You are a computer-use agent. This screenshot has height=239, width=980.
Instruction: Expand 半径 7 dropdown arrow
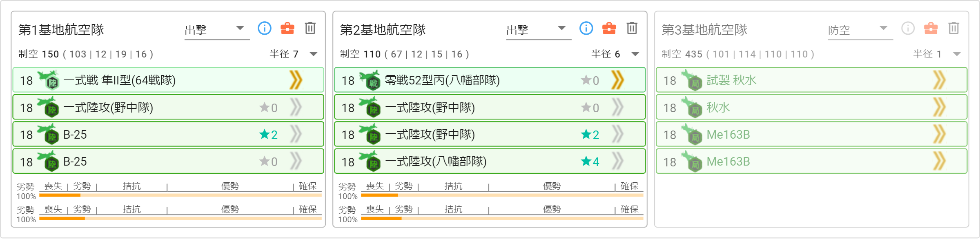click(x=314, y=54)
